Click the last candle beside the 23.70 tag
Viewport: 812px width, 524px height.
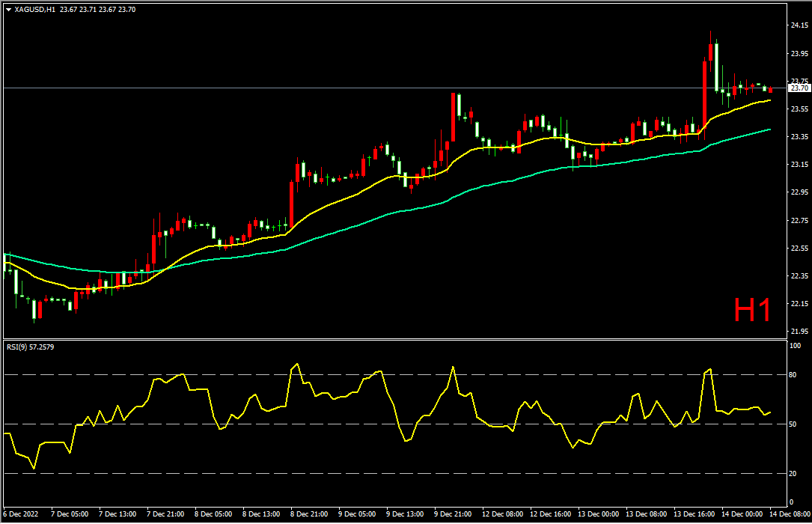(x=771, y=90)
